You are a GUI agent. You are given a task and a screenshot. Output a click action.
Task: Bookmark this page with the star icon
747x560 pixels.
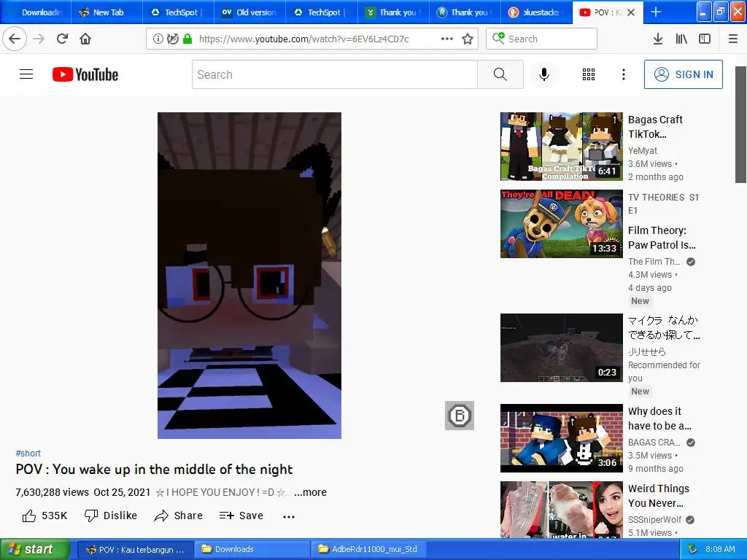point(468,39)
